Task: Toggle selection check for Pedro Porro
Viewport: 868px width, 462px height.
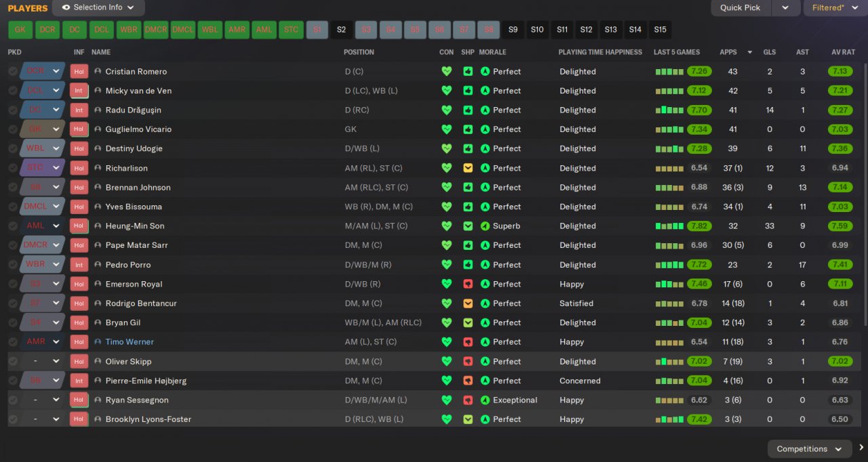Action: (x=13, y=265)
